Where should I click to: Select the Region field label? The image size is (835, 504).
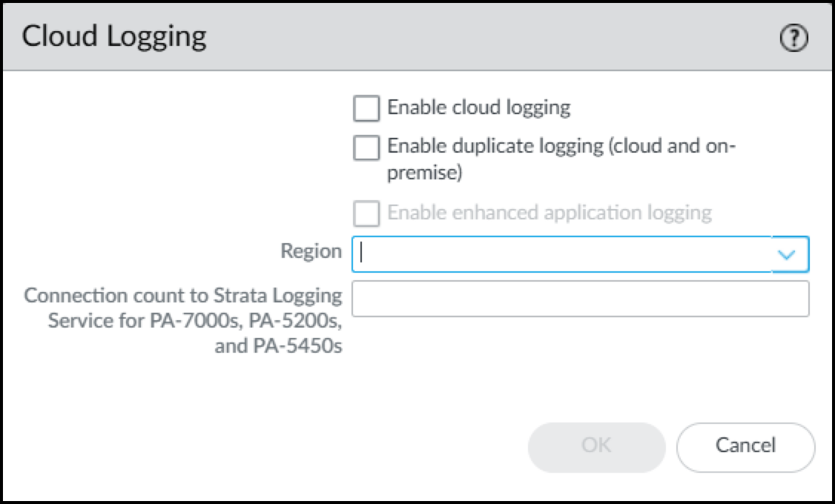tap(311, 251)
